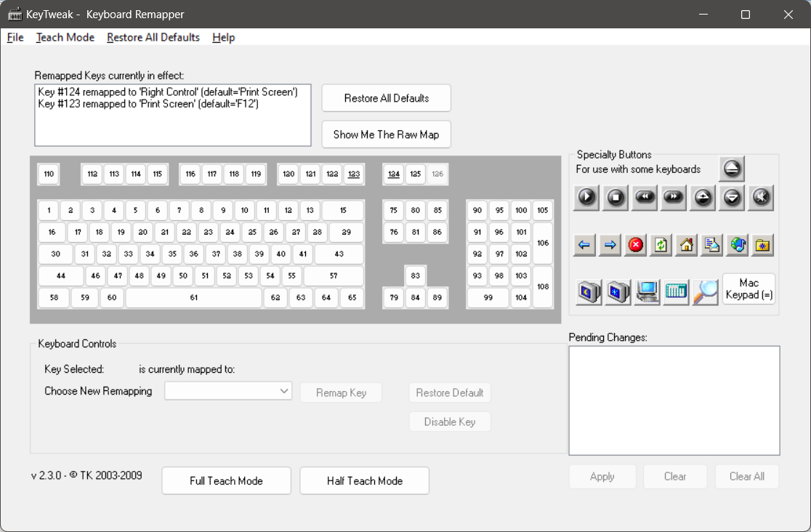Click the media Play specialty button
Image resolution: width=811 pixels, height=532 pixels.
pyautogui.click(x=586, y=197)
